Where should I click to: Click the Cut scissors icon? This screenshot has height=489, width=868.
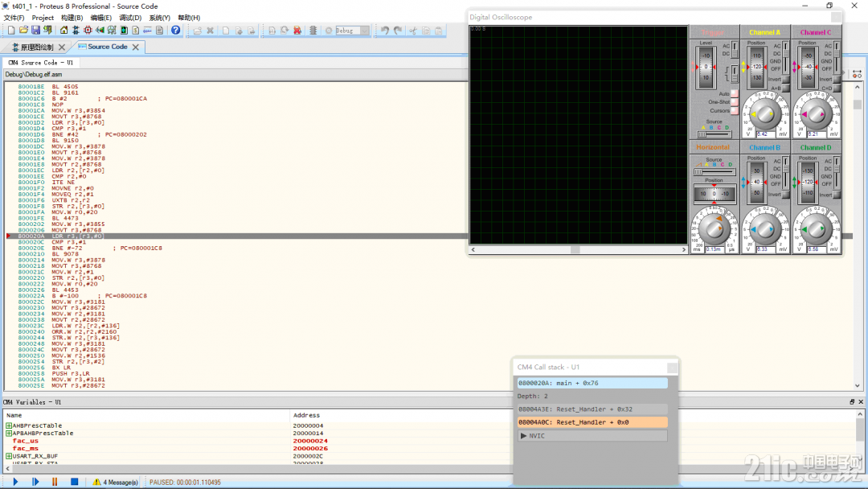[x=413, y=31]
